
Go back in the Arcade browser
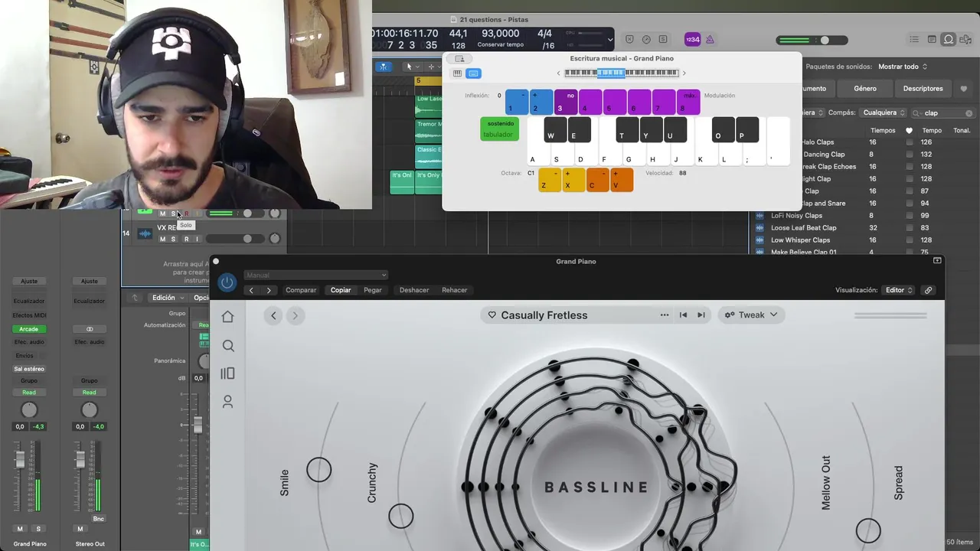click(273, 315)
